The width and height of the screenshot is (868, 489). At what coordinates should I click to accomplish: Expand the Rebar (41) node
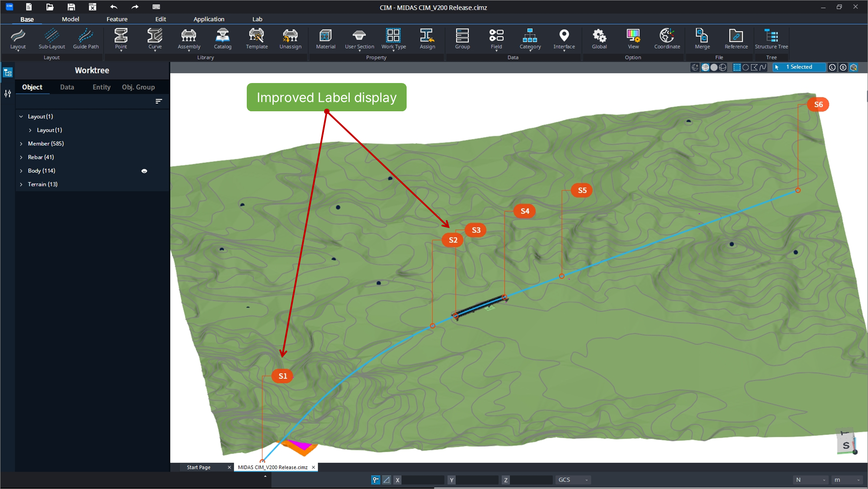(x=21, y=157)
